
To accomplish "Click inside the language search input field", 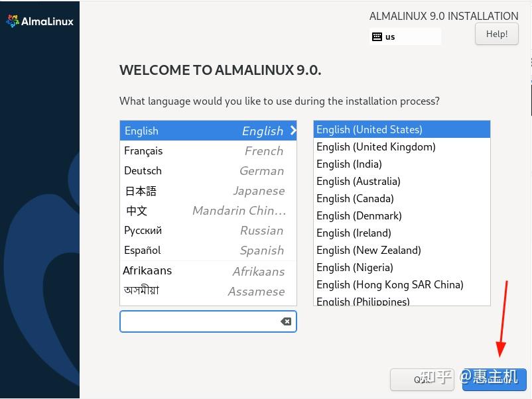I will pos(199,321).
